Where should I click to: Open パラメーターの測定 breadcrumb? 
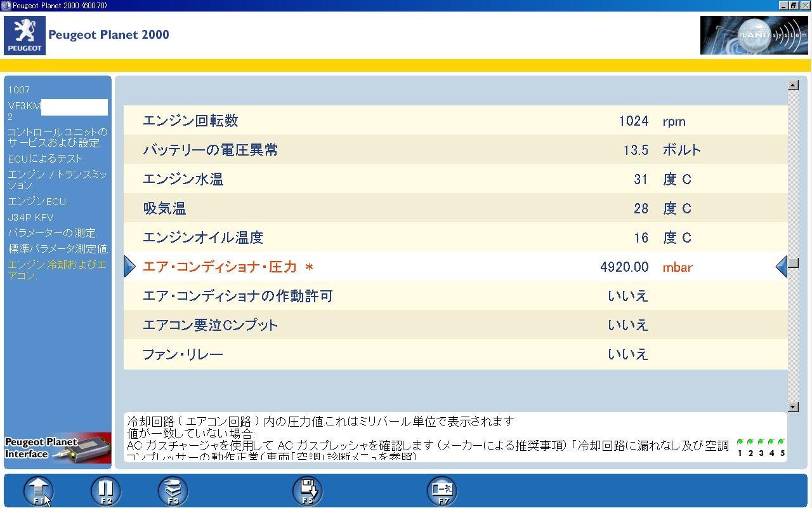[52, 233]
